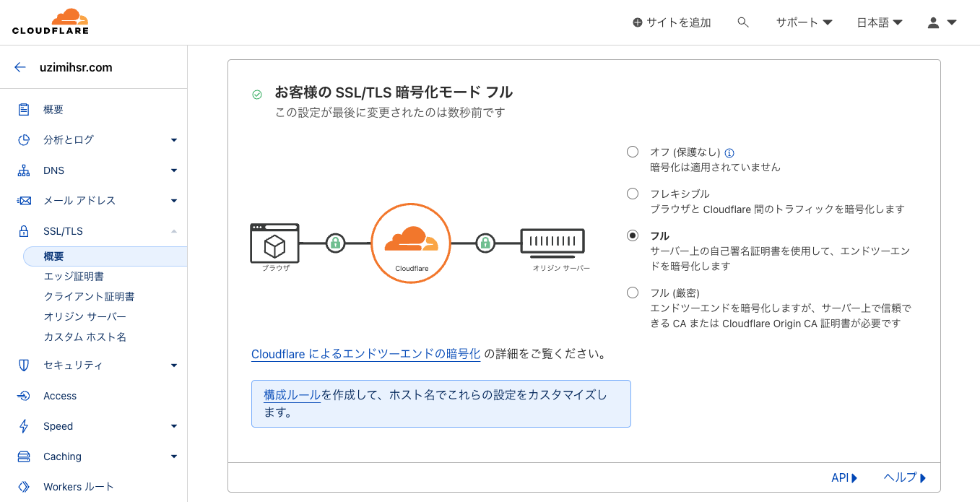Open the 日本語 language dropdown
This screenshot has height=502, width=980.
(x=880, y=22)
